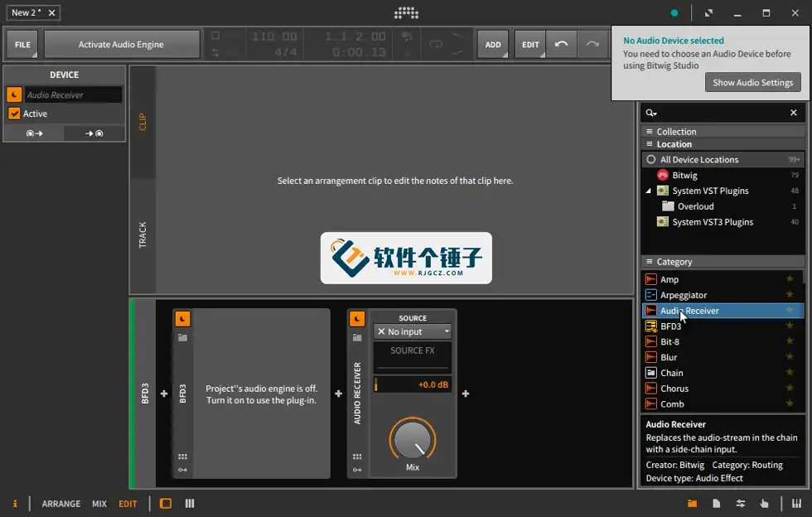
Task: Collapse the System VST Plugins tree arrow
Action: pyautogui.click(x=648, y=191)
